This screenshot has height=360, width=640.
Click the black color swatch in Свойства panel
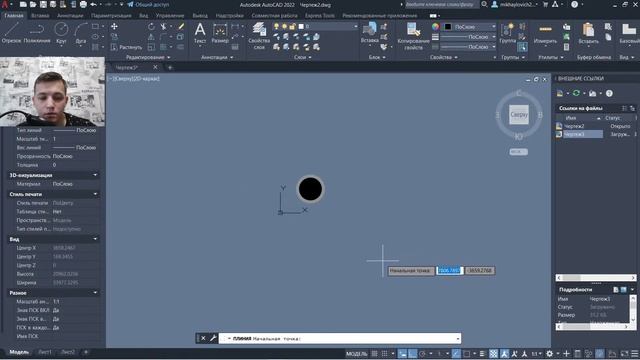448,27
